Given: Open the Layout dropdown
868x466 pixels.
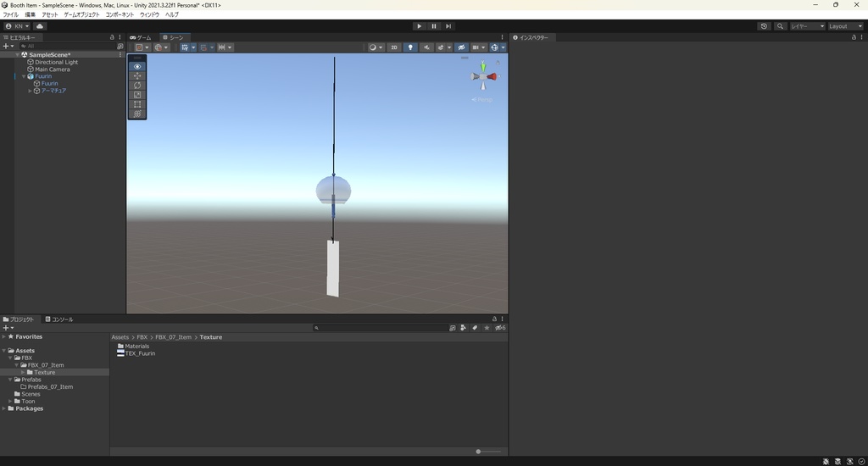Looking at the screenshot, I should tap(845, 26).
